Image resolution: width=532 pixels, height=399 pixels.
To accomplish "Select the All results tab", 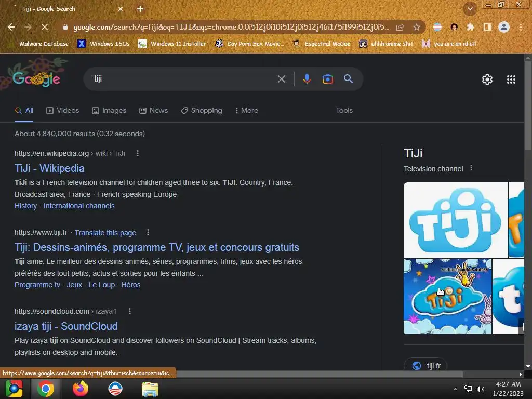I will click(24, 110).
